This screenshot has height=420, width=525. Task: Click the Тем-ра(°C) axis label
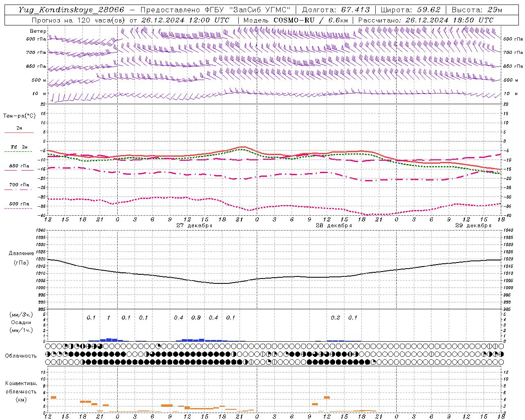19,116
